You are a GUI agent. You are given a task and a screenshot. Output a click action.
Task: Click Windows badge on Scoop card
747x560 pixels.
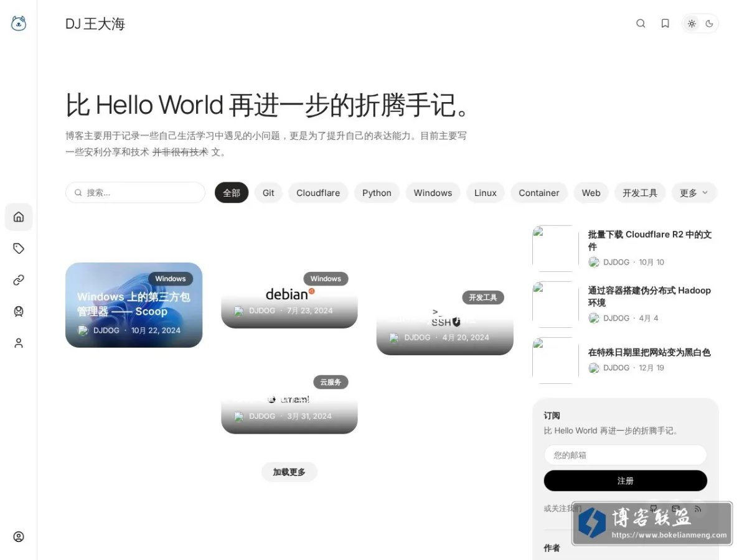coord(171,279)
